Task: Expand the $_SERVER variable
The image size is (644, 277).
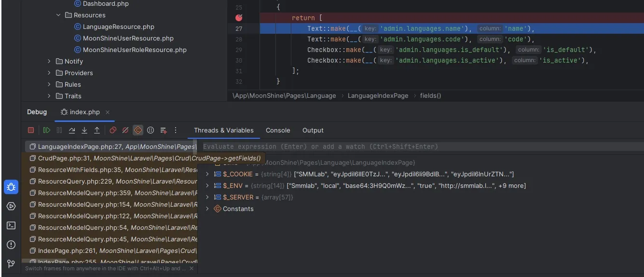Action: coord(207,197)
